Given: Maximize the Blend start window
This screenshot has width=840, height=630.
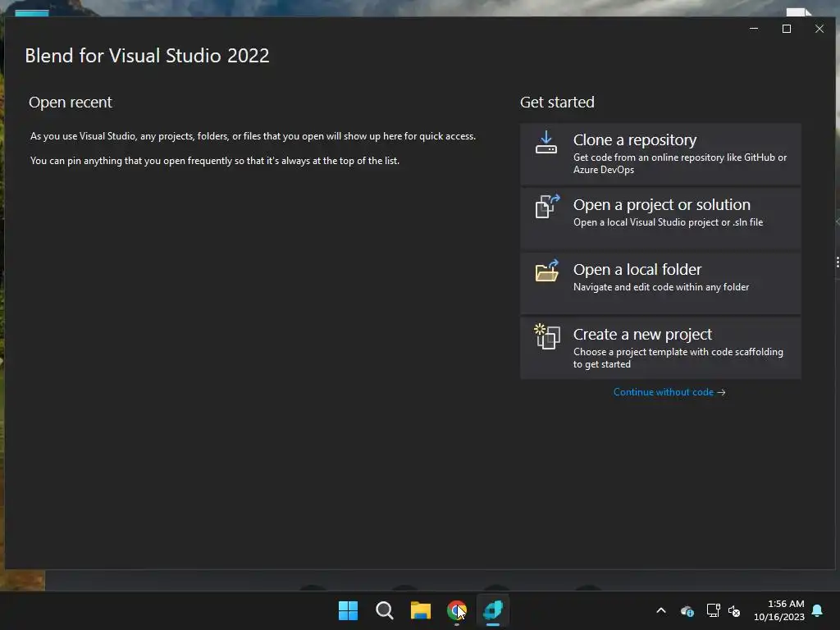Looking at the screenshot, I should point(787,29).
